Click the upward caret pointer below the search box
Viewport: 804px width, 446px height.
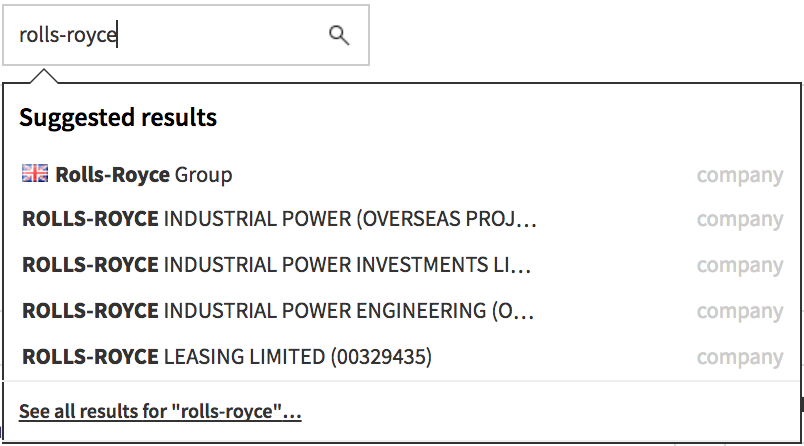[x=44, y=75]
